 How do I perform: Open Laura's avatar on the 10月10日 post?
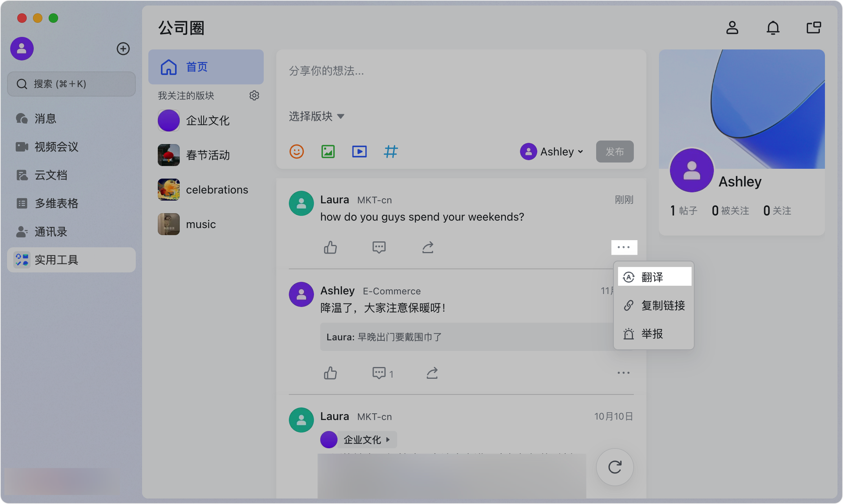[301, 420]
